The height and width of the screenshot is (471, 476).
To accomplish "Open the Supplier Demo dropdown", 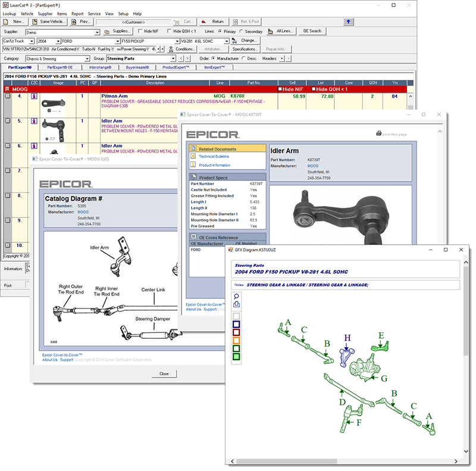I will pos(97,32).
